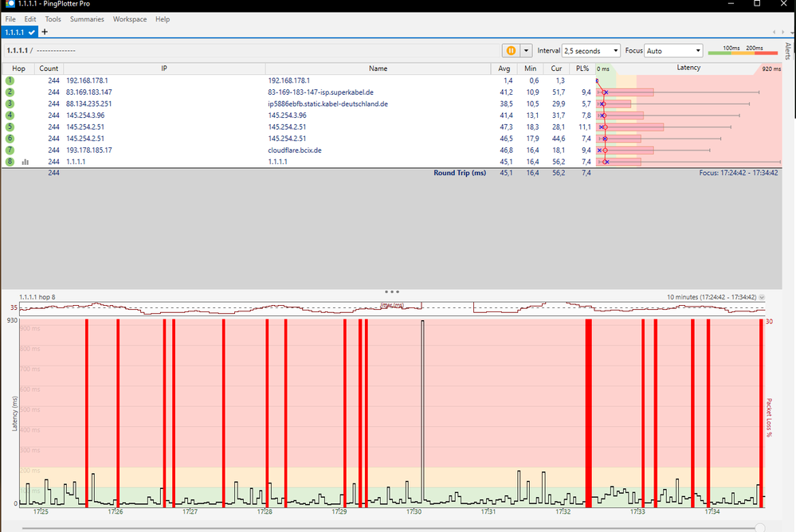Click the tab scroll left arrow
The width and height of the screenshot is (796, 532).
[774, 32]
